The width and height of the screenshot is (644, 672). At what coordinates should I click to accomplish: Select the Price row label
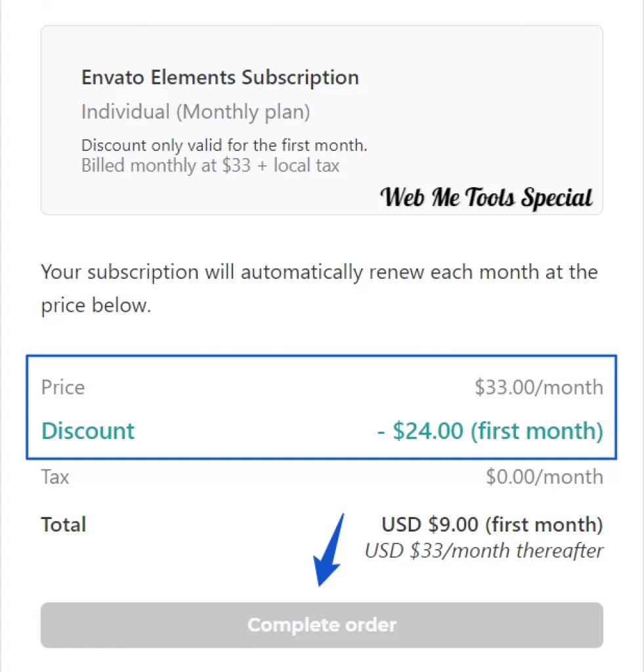[x=62, y=387]
